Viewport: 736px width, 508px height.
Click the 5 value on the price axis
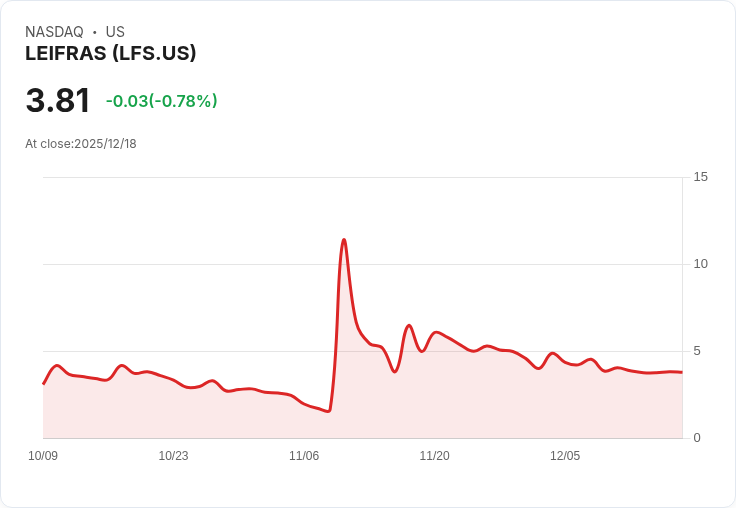(x=697, y=351)
